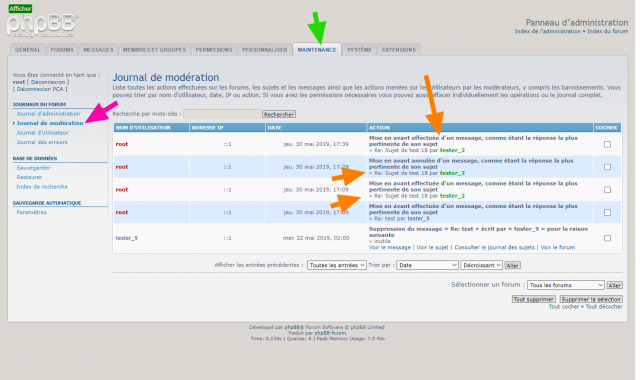Select the Maintenance tab
Image resolution: width=640 pixels, height=380 pixels.
click(317, 50)
